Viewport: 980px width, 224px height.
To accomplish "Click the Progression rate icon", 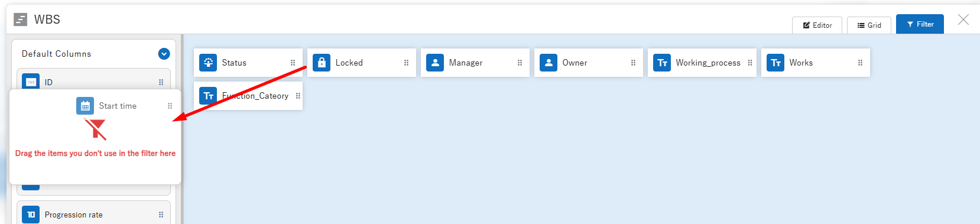I will (x=31, y=215).
